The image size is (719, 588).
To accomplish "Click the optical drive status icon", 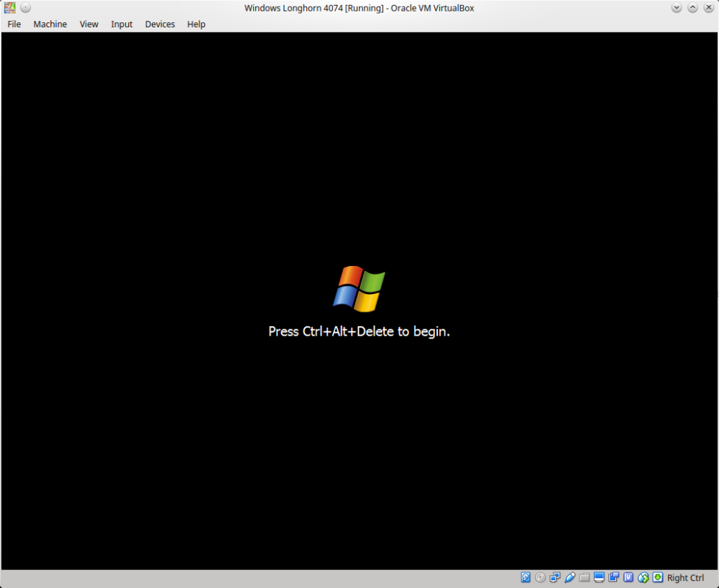I will (540, 577).
